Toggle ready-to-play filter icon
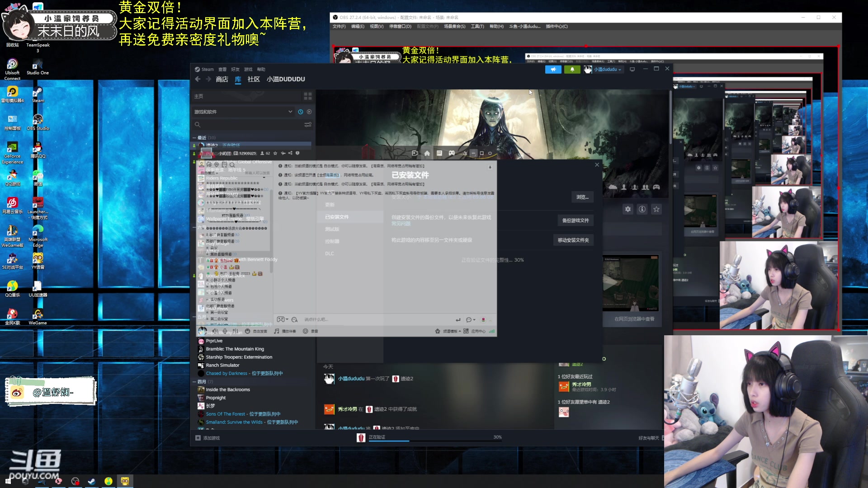868x488 pixels. click(309, 112)
